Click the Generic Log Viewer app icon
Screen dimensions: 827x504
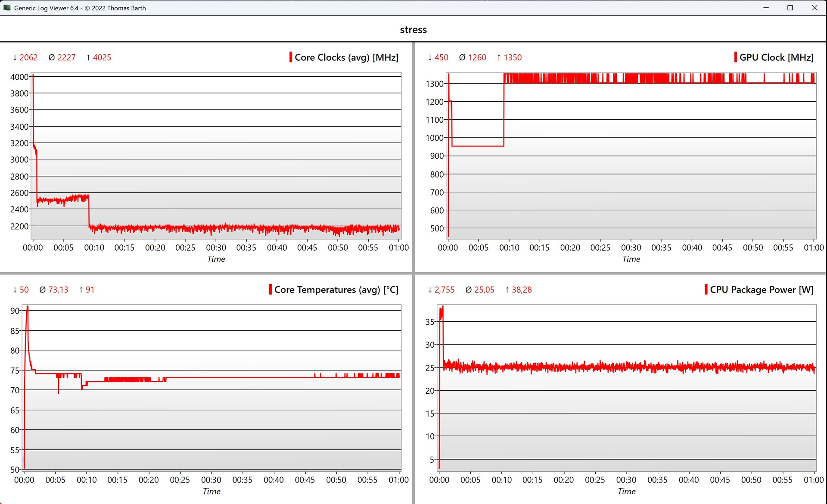pos(6,8)
